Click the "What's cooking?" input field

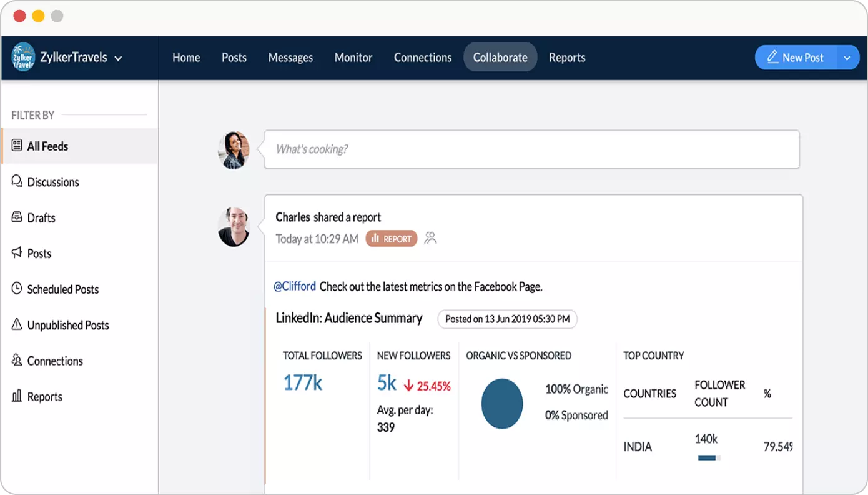click(x=531, y=149)
